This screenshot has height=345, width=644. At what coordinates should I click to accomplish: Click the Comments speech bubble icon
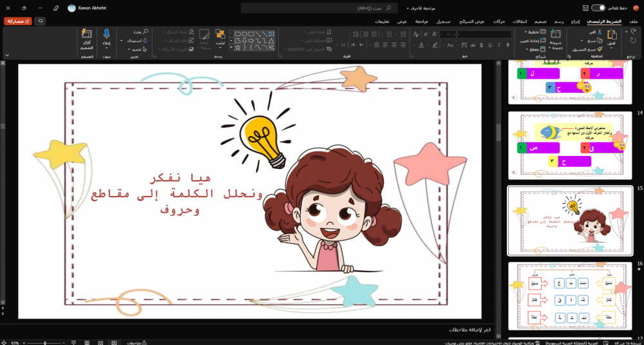point(40,21)
